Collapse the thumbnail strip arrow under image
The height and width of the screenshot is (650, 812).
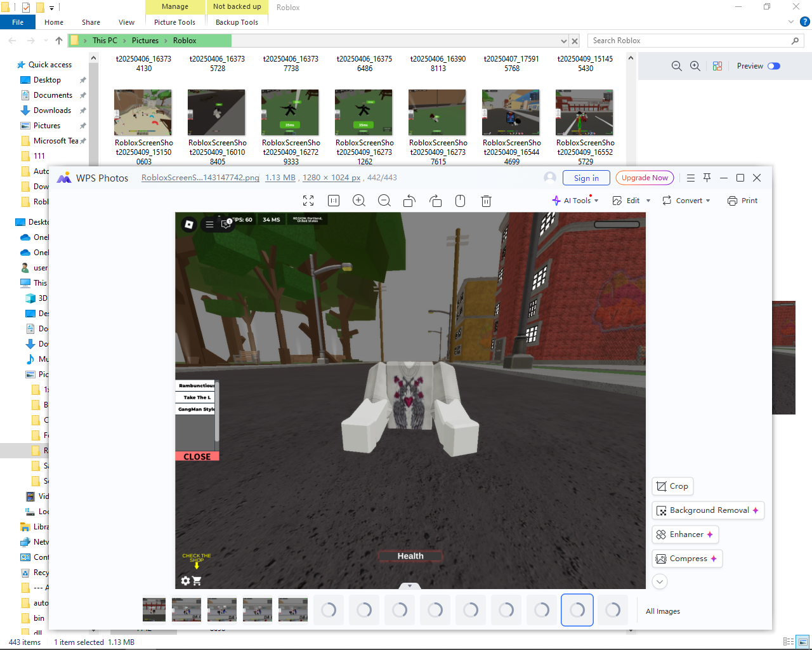[x=410, y=586]
